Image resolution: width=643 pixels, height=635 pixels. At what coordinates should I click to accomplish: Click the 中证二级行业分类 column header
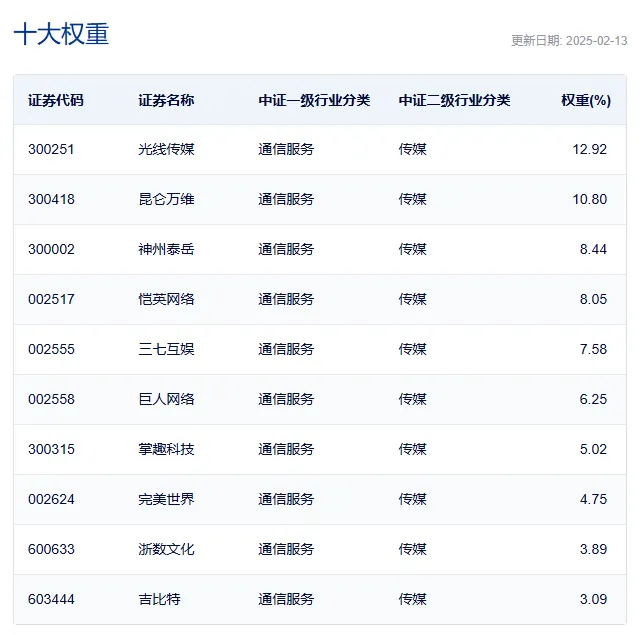[x=454, y=100]
